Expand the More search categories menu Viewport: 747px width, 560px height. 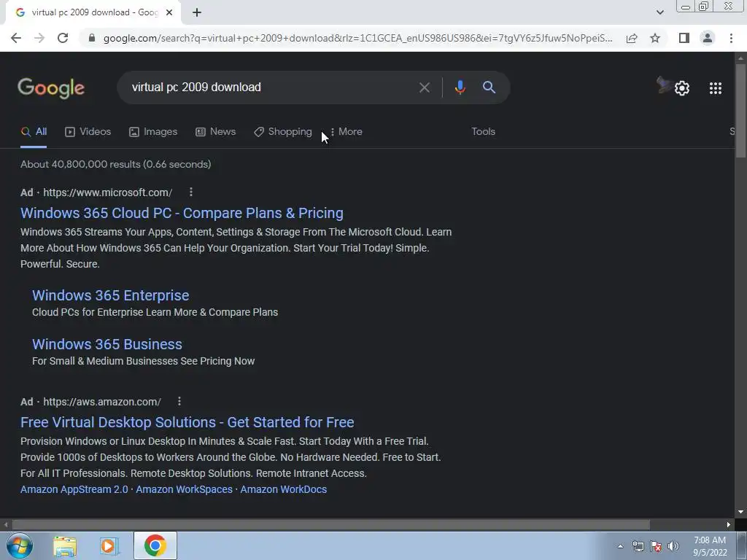(347, 132)
